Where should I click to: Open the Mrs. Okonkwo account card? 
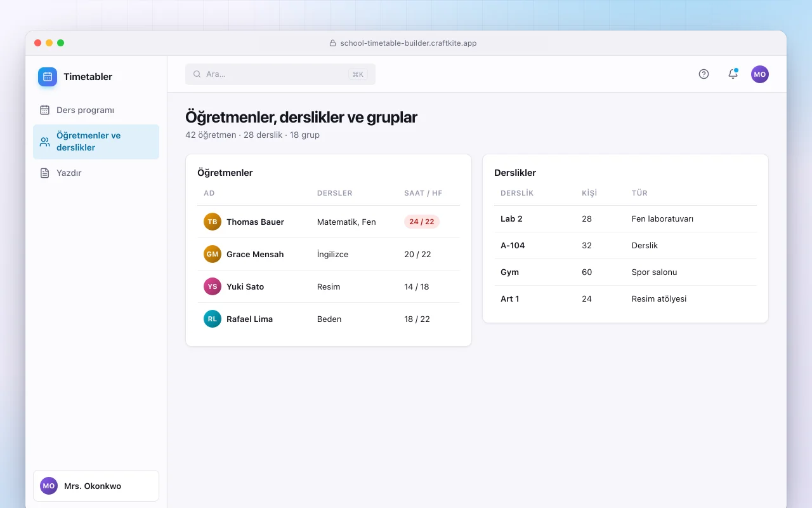[x=96, y=486]
